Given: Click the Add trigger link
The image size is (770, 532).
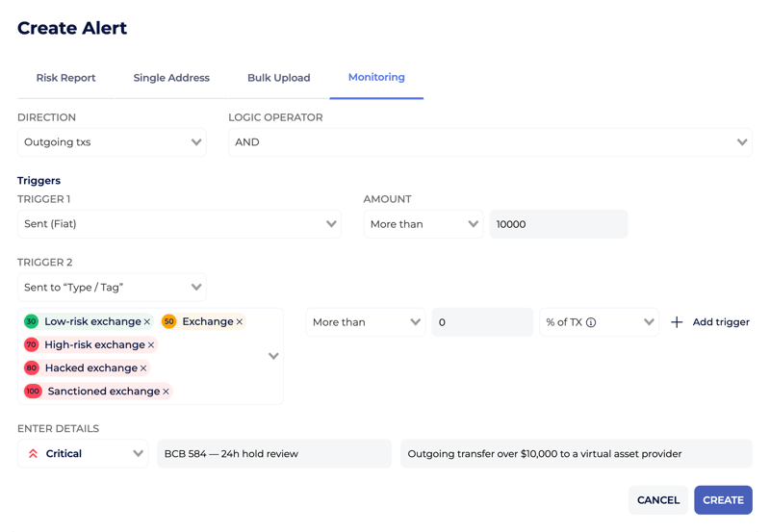Looking at the screenshot, I should pyautogui.click(x=721, y=322).
